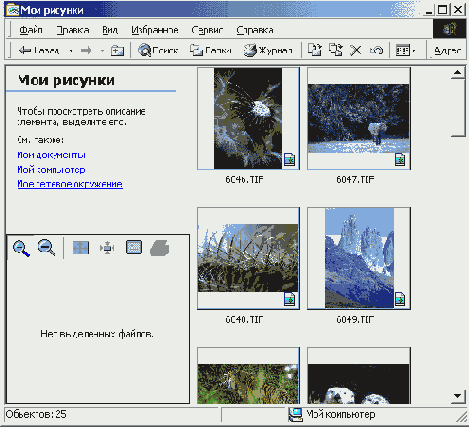Click the zoom out magnifier icon
This screenshot has width=469, height=427.
tap(46, 248)
